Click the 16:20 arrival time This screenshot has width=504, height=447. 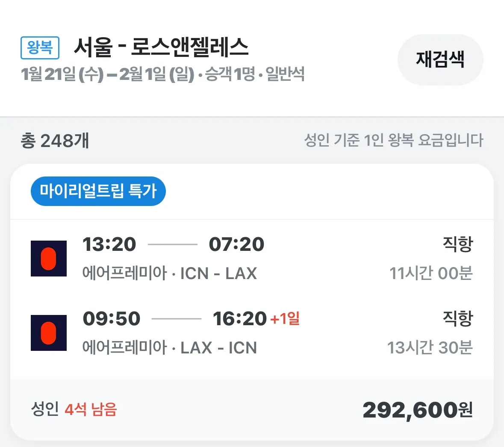pyautogui.click(x=240, y=318)
